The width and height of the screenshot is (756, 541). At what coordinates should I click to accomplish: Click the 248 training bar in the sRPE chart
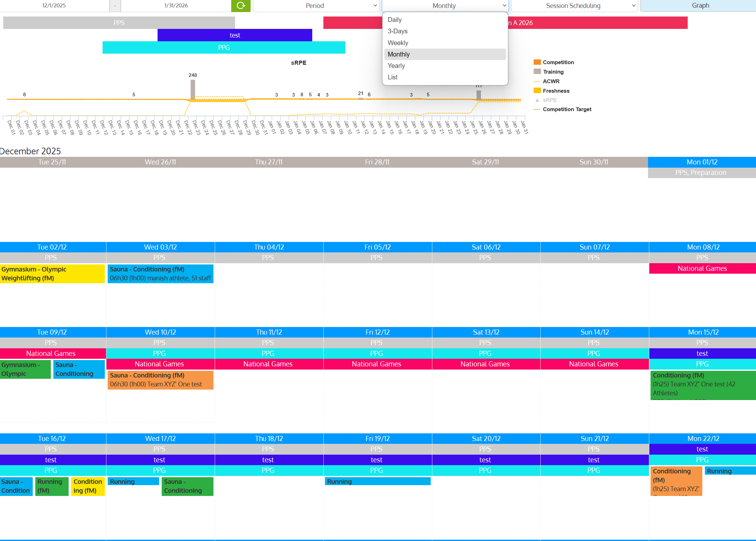pyautogui.click(x=193, y=89)
